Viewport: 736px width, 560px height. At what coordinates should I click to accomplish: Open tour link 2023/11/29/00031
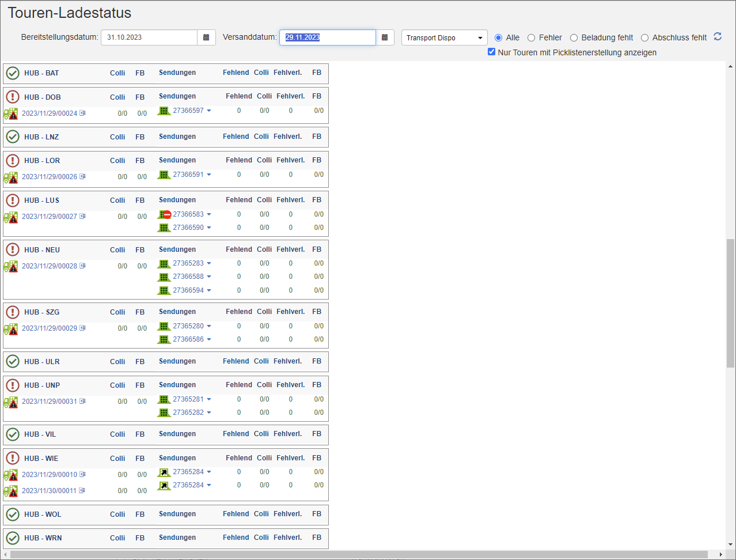coord(50,402)
